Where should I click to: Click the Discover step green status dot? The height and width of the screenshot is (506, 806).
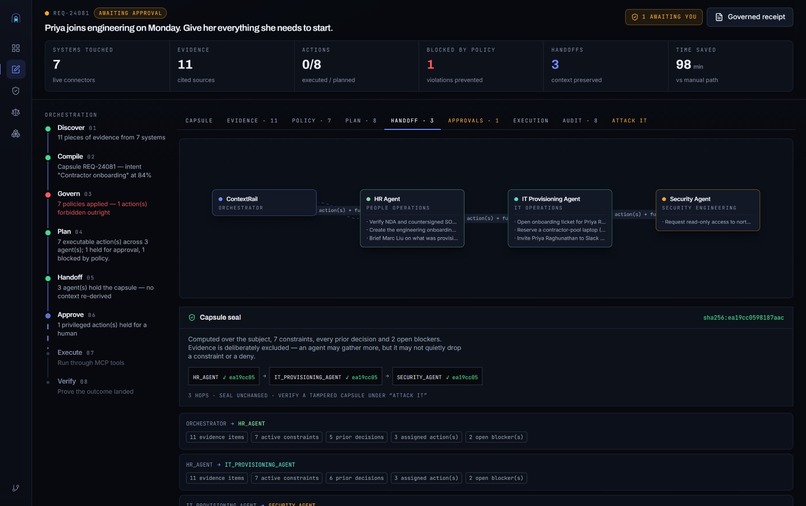(48, 129)
